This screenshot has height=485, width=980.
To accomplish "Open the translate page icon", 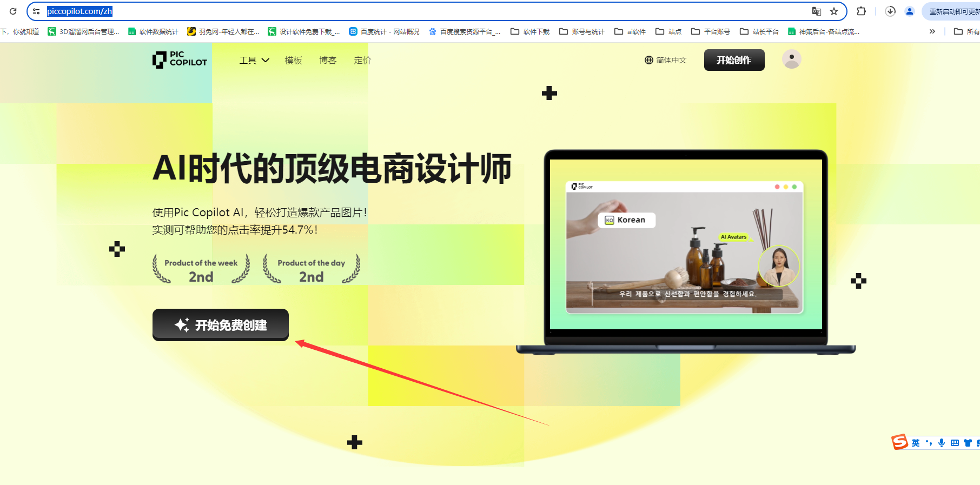I will pos(817,11).
